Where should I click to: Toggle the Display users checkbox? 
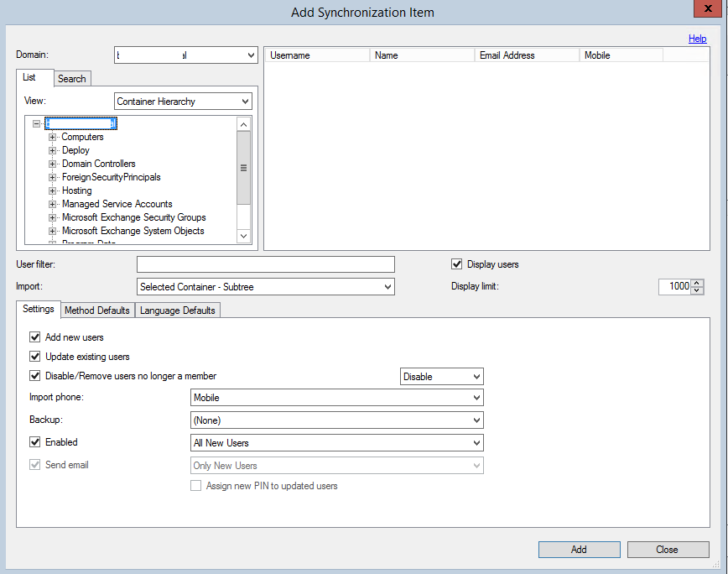pyautogui.click(x=457, y=264)
